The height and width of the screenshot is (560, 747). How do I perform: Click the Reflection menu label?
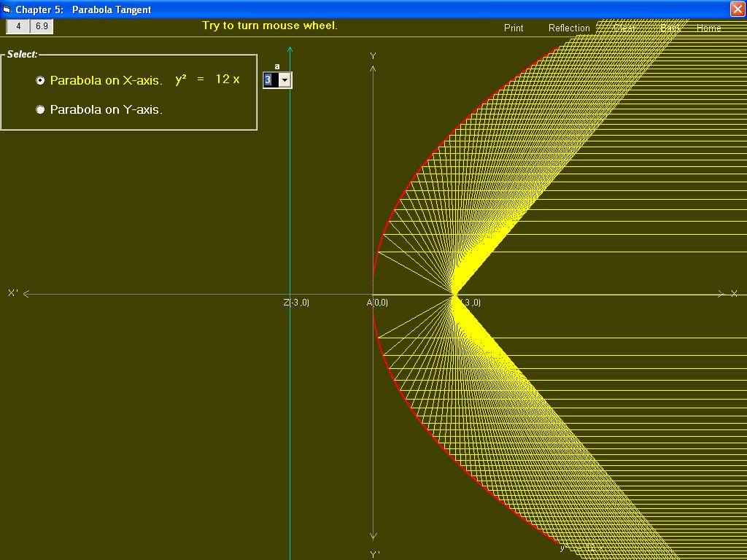pos(569,28)
